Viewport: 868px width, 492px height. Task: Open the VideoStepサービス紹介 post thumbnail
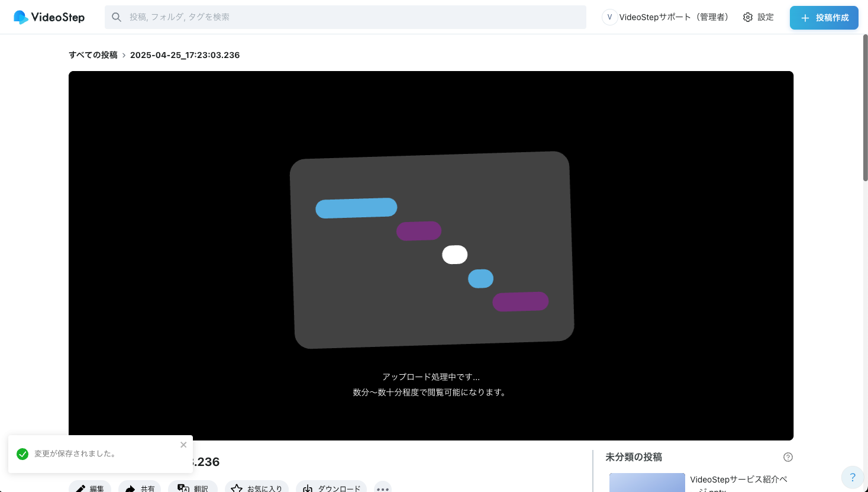coord(647,483)
